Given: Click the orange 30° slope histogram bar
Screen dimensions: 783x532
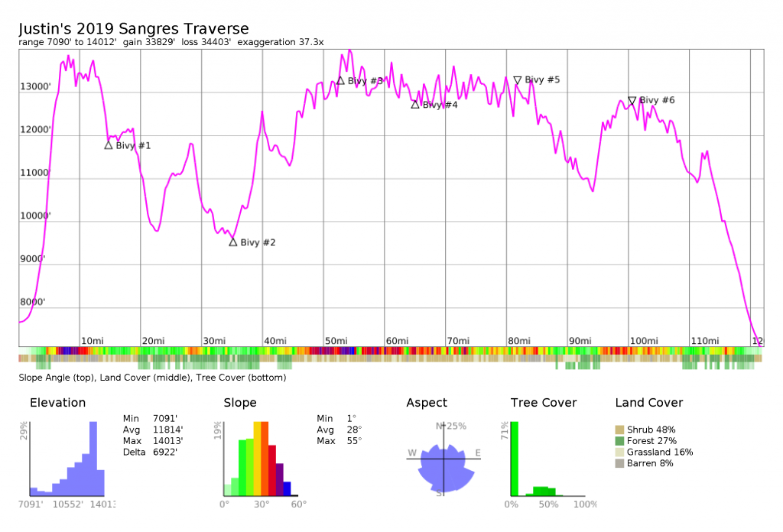Looking at the screenshot, I should point(258,459).
